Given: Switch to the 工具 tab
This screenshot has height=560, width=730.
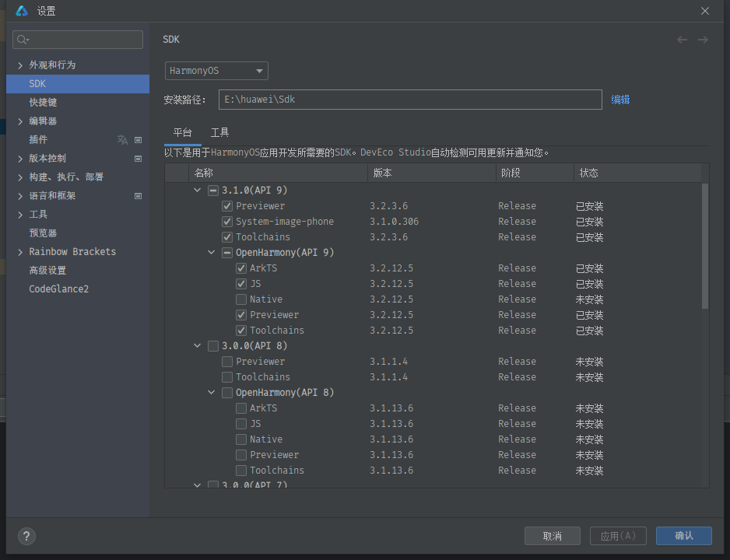Looking at the screenshot, I should [219, 132].
